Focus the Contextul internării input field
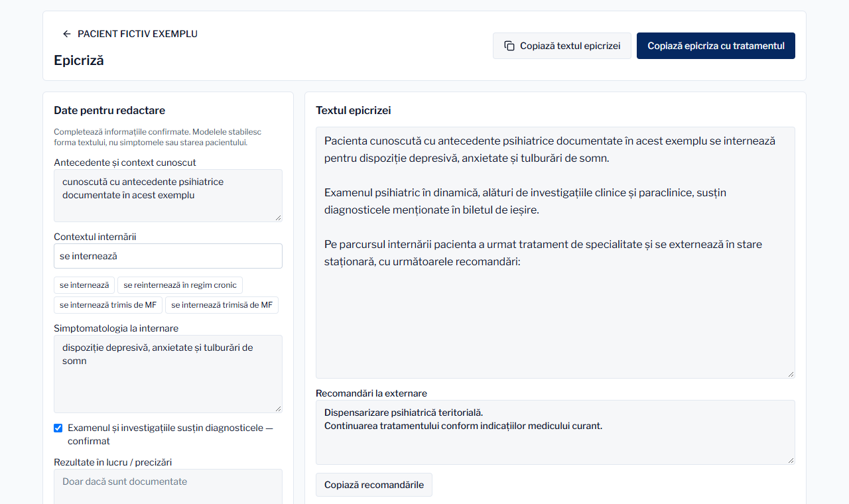Viewport: 849px width, 504px height. 168,256
